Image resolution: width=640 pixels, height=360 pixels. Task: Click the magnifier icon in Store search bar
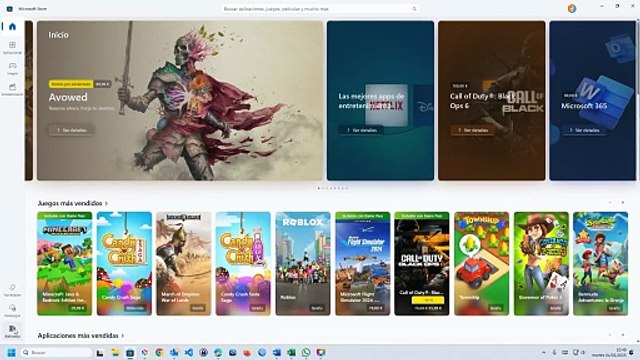[x=414, y=9]
